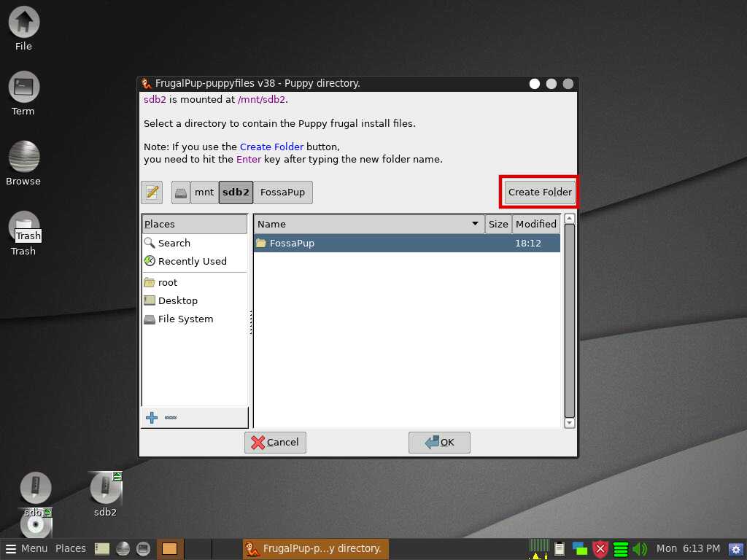Toggle the mnt path segment button
Screen dimensions: 747x560
[x=204, y=192]
